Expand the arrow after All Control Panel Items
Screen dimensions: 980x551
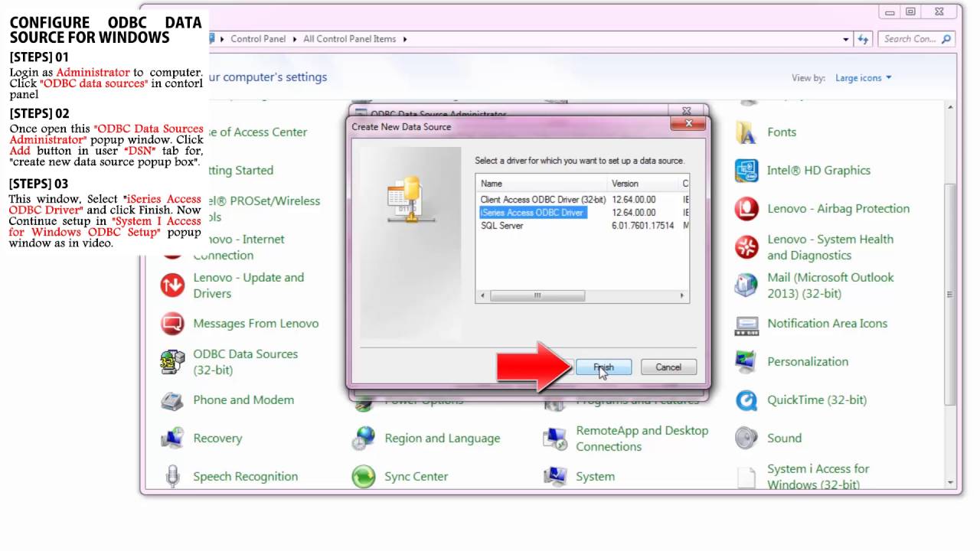click(x=404, y=39)
